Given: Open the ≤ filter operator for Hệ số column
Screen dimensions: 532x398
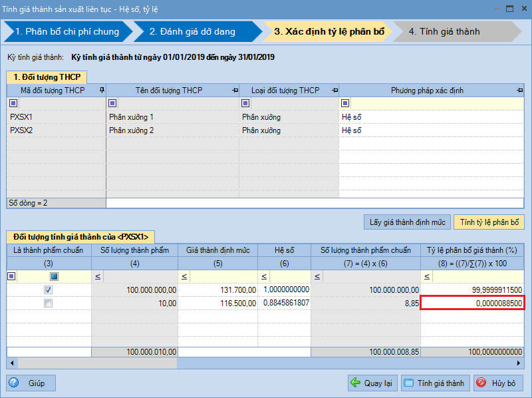Looking at the screenshot, I should click(263, 276).
